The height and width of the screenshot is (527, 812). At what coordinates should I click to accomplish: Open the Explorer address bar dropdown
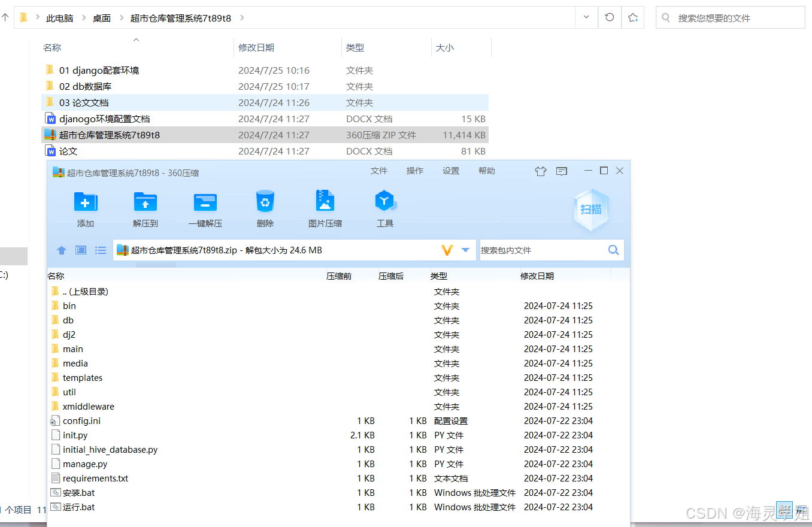(x=586, y=17)
